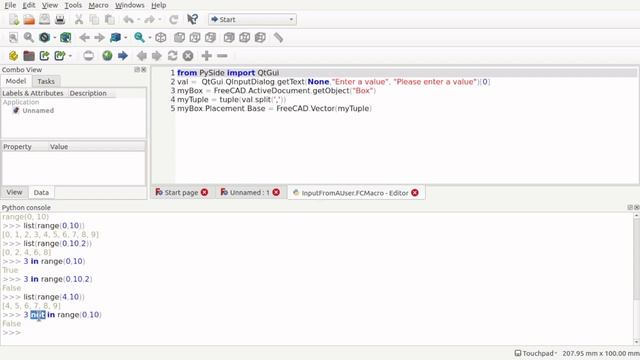
Task: Open the Macro menu
Action: click(98, 5)
